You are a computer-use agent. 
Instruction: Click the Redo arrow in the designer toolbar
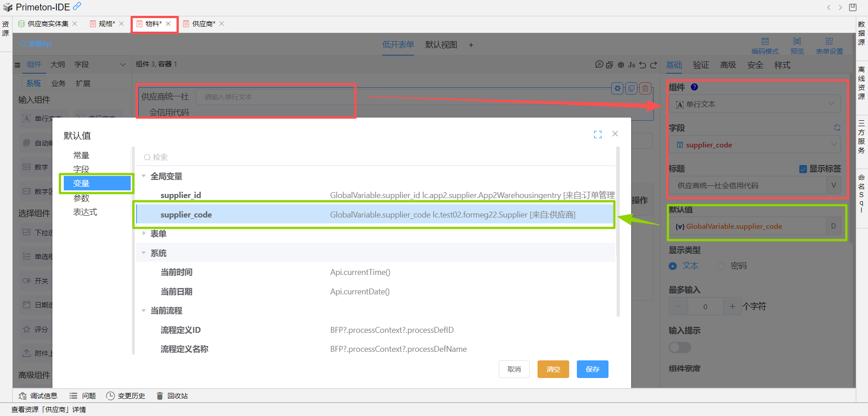click(653, 65)
